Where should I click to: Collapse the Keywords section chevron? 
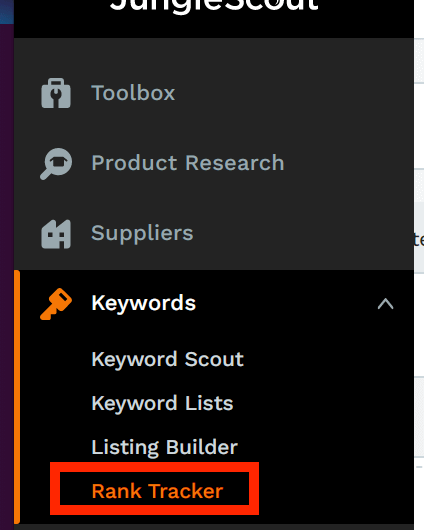point(385,304)
